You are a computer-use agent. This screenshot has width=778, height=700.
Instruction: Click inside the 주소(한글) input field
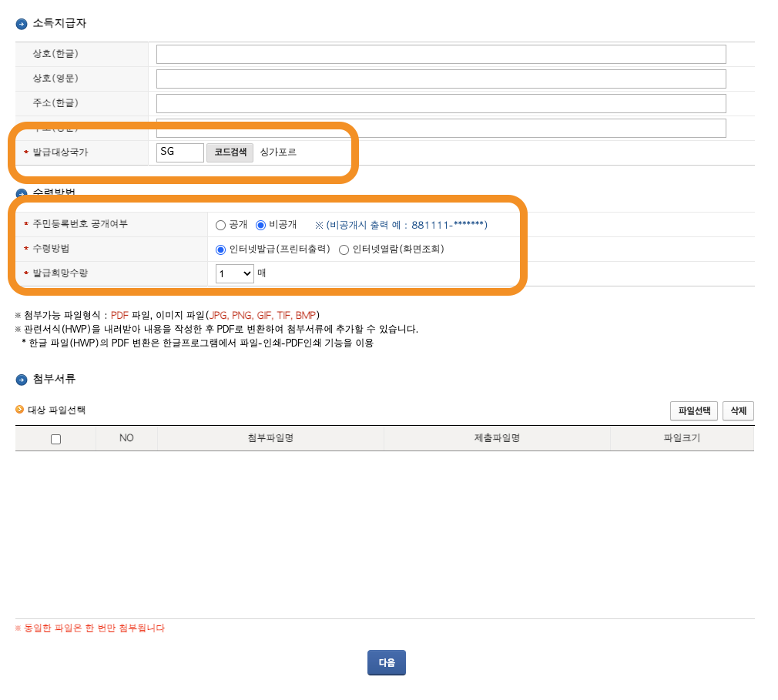pyautogui.click(x=441, y=102)
